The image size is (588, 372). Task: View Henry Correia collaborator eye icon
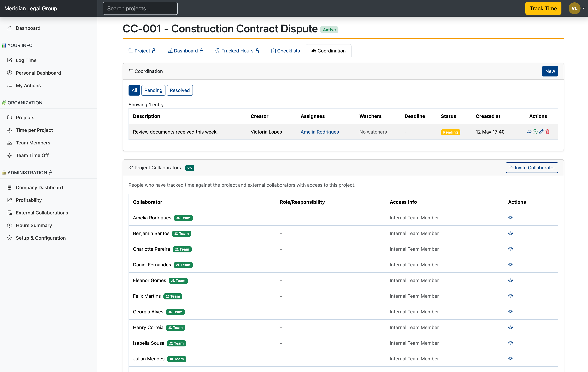[x=510, y=327]
